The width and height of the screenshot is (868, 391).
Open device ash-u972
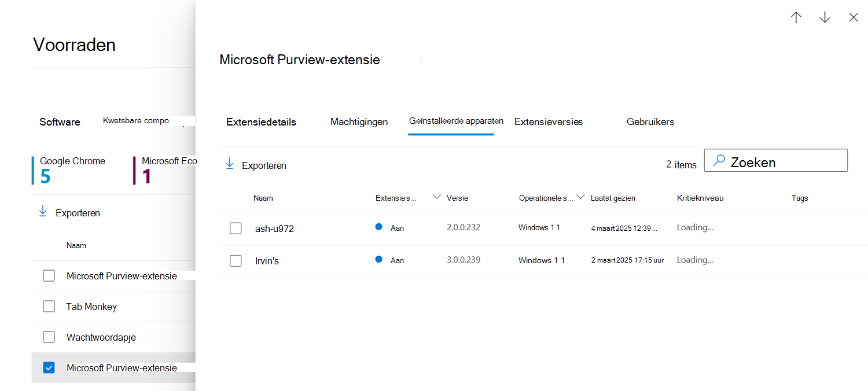pos(274,228)
